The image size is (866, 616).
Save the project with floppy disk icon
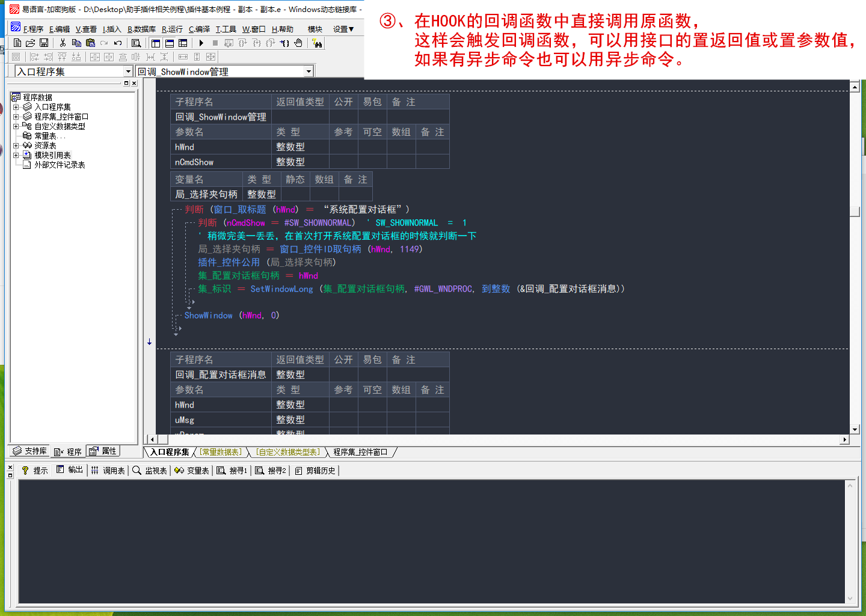point(44,43)
